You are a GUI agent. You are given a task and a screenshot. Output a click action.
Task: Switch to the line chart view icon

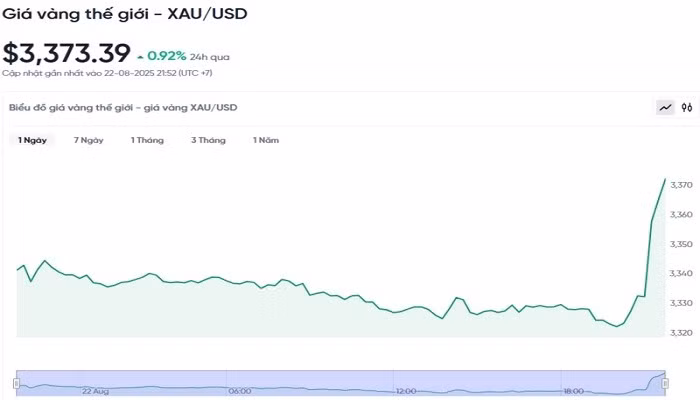pos(665,107)
